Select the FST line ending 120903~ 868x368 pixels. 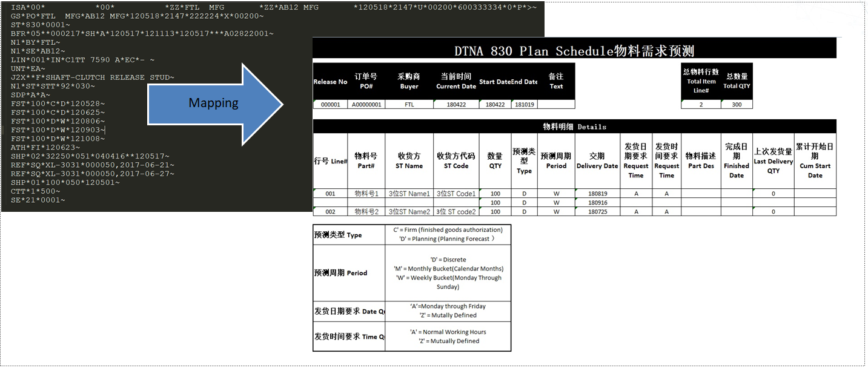tap(58, 130)
